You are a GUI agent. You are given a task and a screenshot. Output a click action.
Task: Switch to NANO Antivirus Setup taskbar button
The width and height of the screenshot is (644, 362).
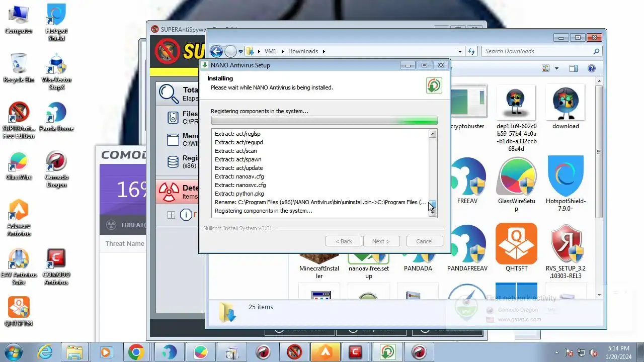point(387,352)
